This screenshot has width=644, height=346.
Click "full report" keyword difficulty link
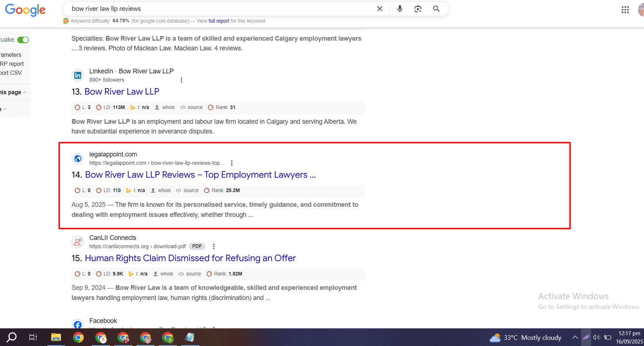pos(219,21)
